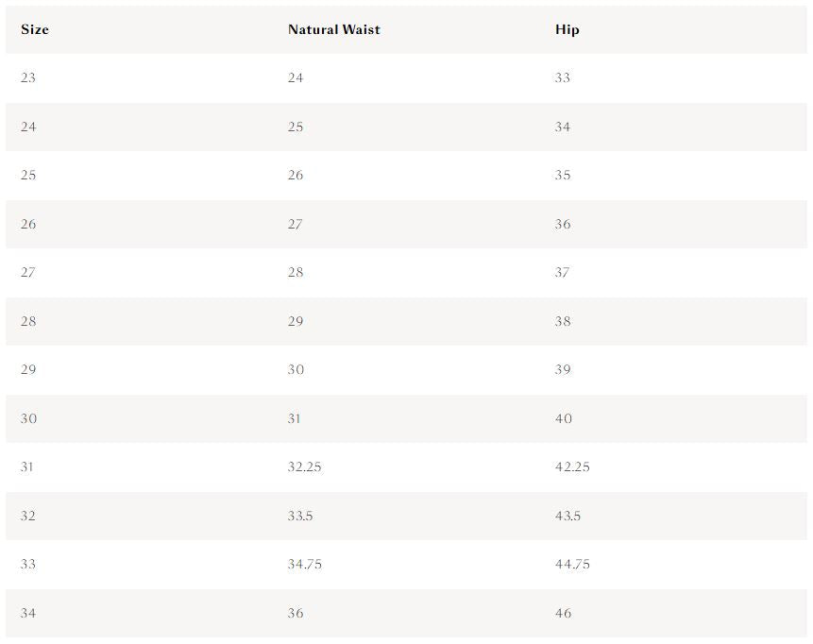Screen dimensions: 813x644
Task: Click natural waist value 33.5
Action: click(300, 516)
